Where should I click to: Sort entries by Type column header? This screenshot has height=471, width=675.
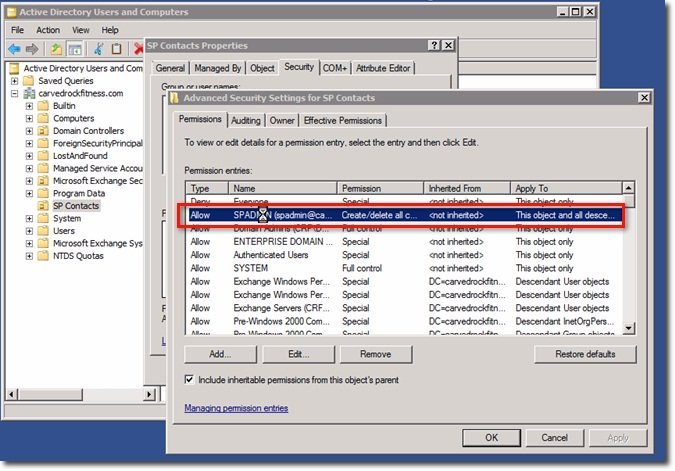[x=207, y=188]
